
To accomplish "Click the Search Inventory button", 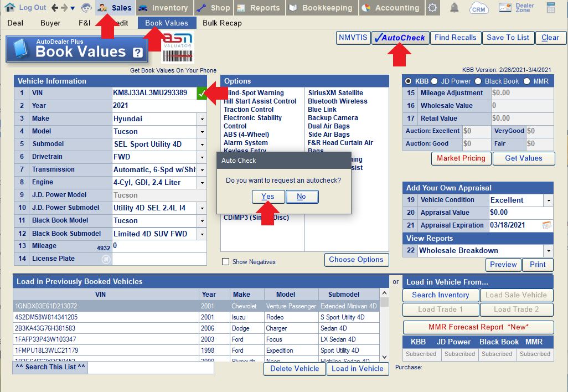I will (441, 295).
